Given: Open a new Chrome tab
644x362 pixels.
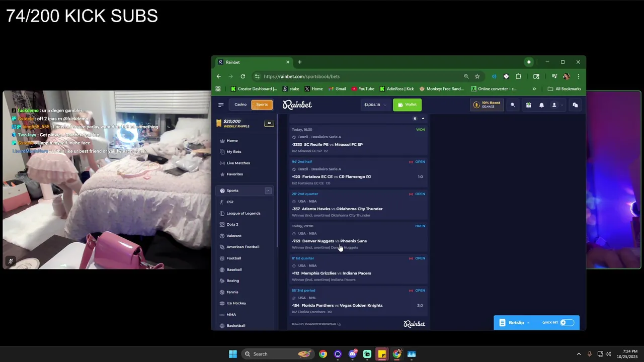Looking at the screenshot, I should pos(299,62).
